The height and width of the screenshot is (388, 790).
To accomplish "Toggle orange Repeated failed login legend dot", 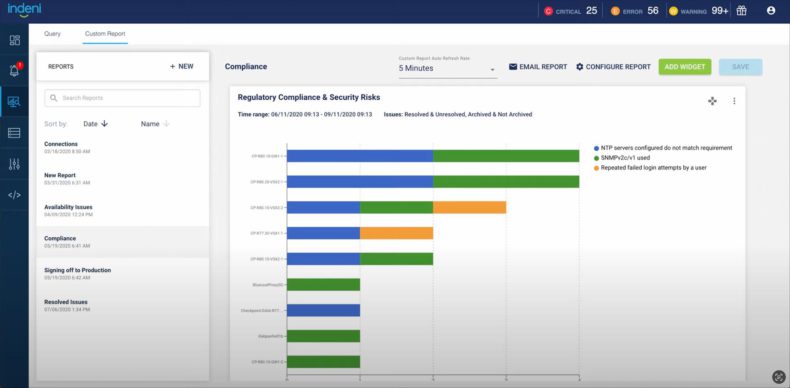I will pyautogui.click(x=597, y=167).
